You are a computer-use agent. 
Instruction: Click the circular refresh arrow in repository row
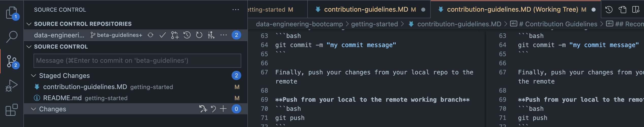[x=199, y=35]
